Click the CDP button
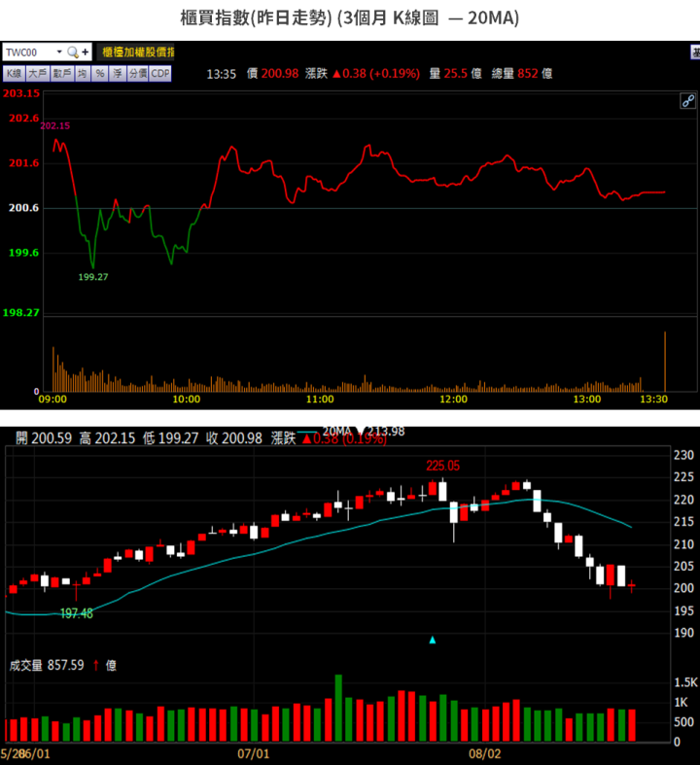 [159, 74]
